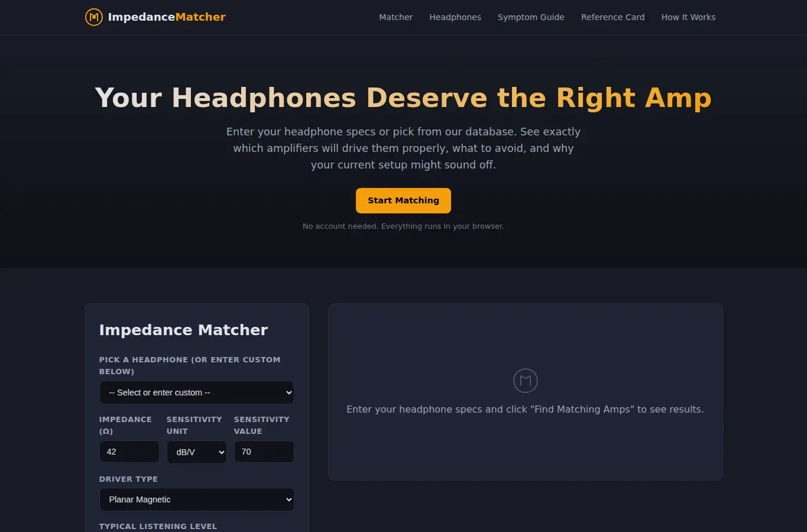Go to the Headphones section
The image size is (807, 532).
point(455,17)
